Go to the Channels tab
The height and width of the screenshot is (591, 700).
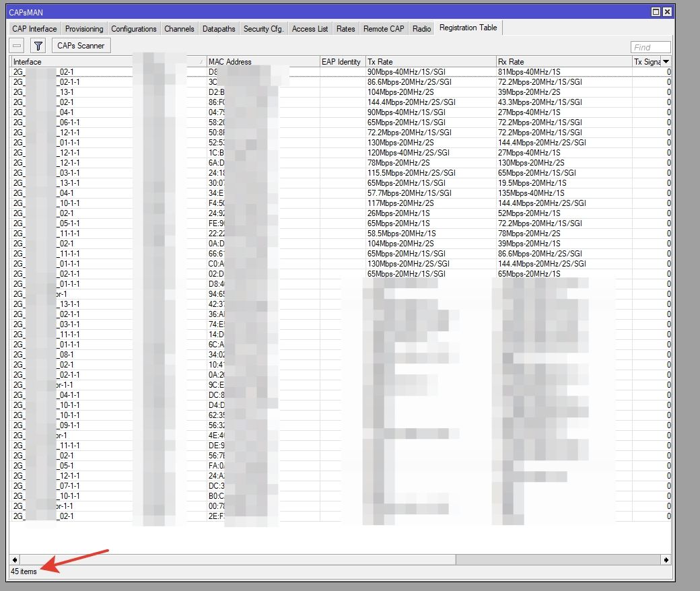point(179,28)
